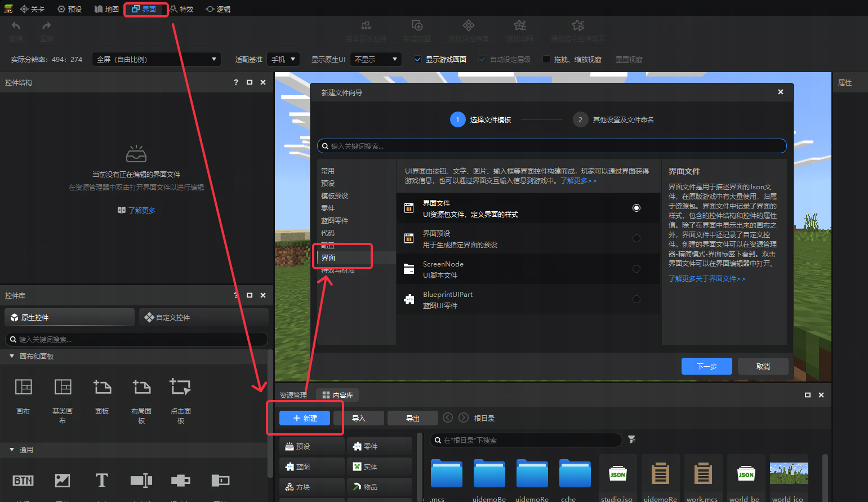868x502 pixels.
Task: Toggle the 显示游戏画面 checkbox
Action: coord(418,59)
